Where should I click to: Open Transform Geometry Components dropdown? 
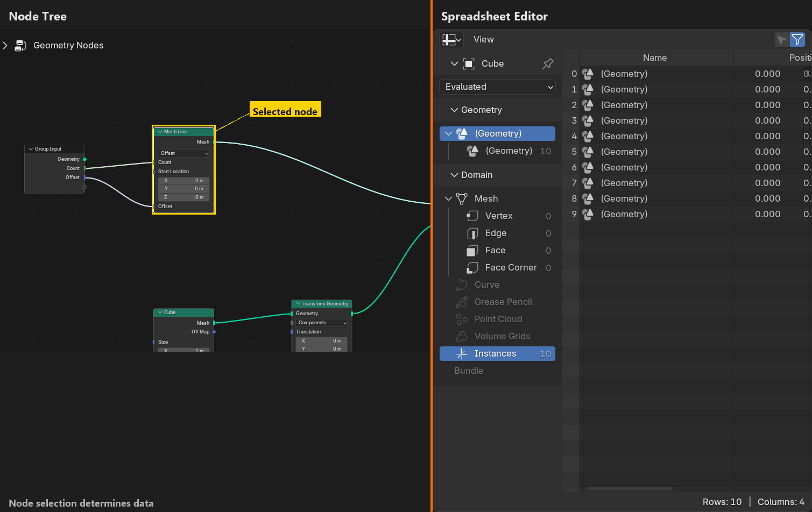(322, 323)
